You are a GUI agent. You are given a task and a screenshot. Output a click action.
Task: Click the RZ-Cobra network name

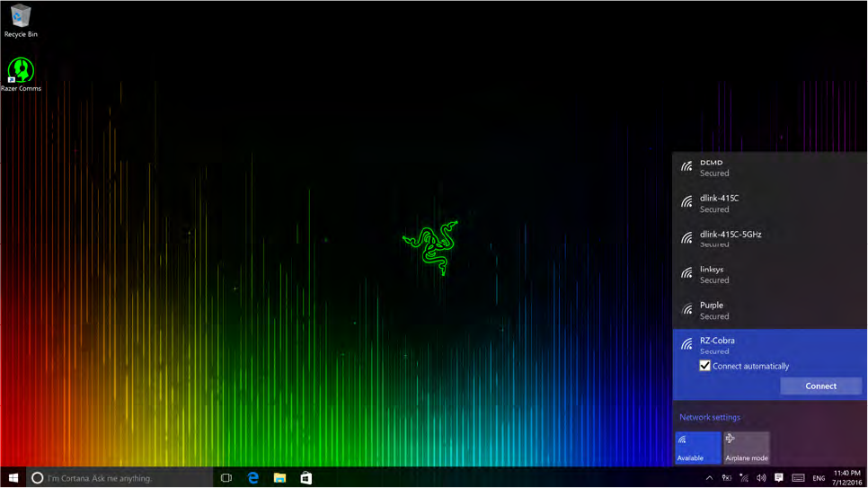717,340
